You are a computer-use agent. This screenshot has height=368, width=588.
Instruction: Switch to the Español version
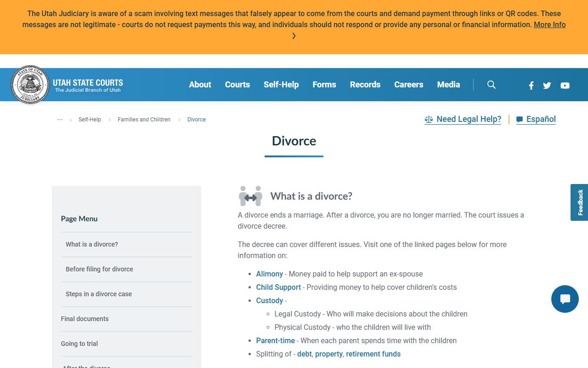point(536,119)
